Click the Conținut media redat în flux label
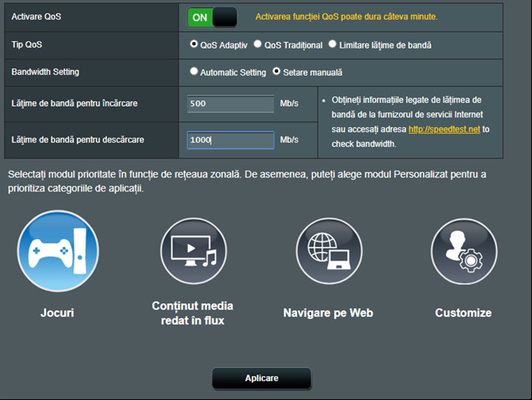Screen dimensions: 532x400 (x=192, y=313)
